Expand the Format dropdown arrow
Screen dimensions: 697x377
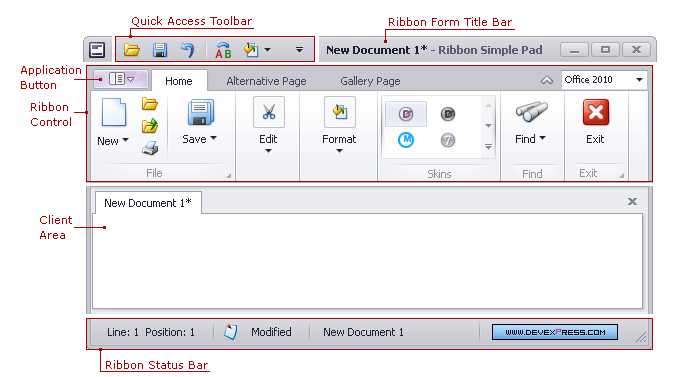pos(339,151)
